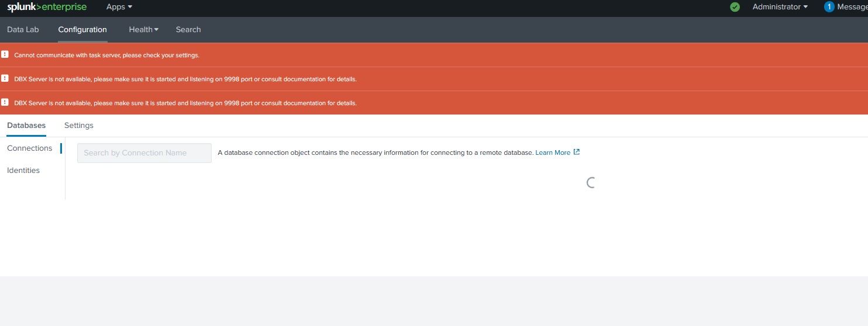This screenshot has height=326, width=868.
Task: Select Identities in the left sidebar
Action: tap(23, 171)
